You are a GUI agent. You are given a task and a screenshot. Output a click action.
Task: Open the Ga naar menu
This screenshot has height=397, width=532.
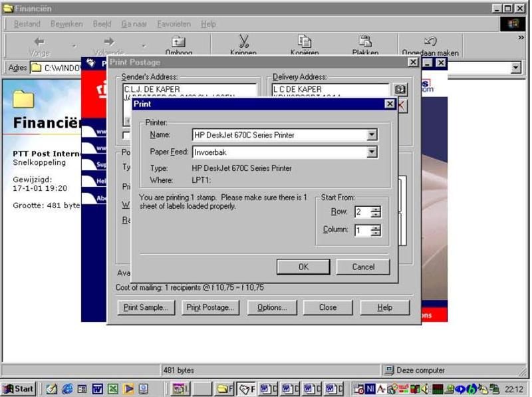[134, 24]
